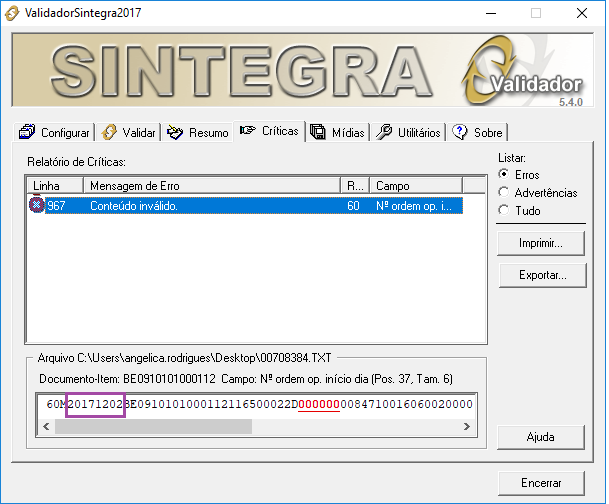Viewport: 609px width, 504px height.
Task: Sort by Mensagem de Erro column header
Action: point(212,186)
